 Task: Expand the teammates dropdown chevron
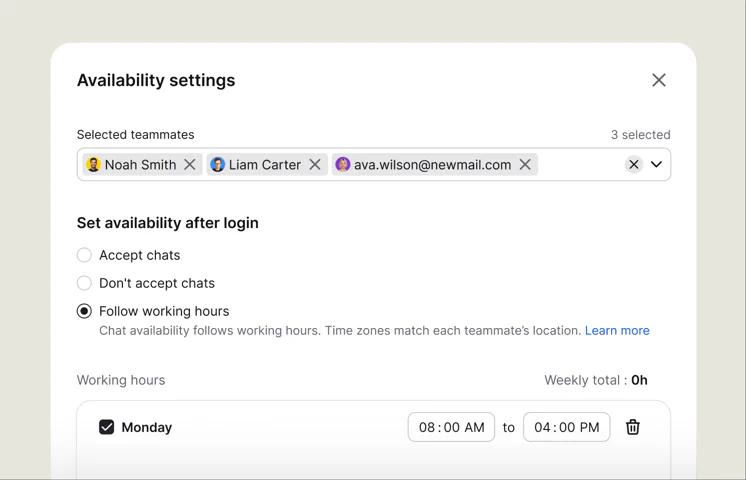[x=657, y=165]
